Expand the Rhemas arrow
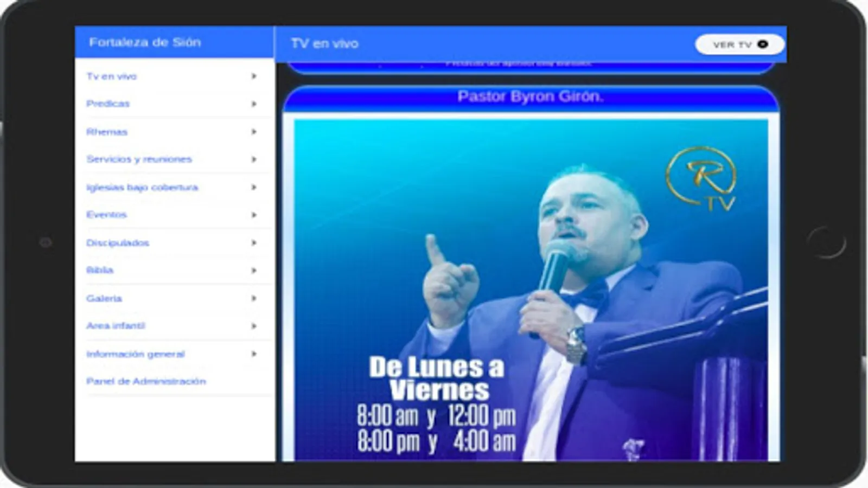This screenshot has height=488, width=868. pyautogui.click(x=254, y=132)
